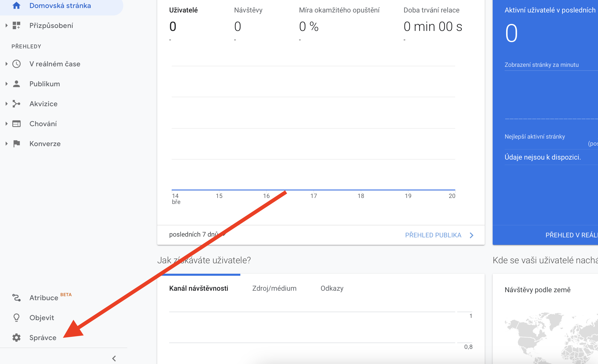Switch to the Odkazy tab
598x364 pixels.
coord(332,288)
